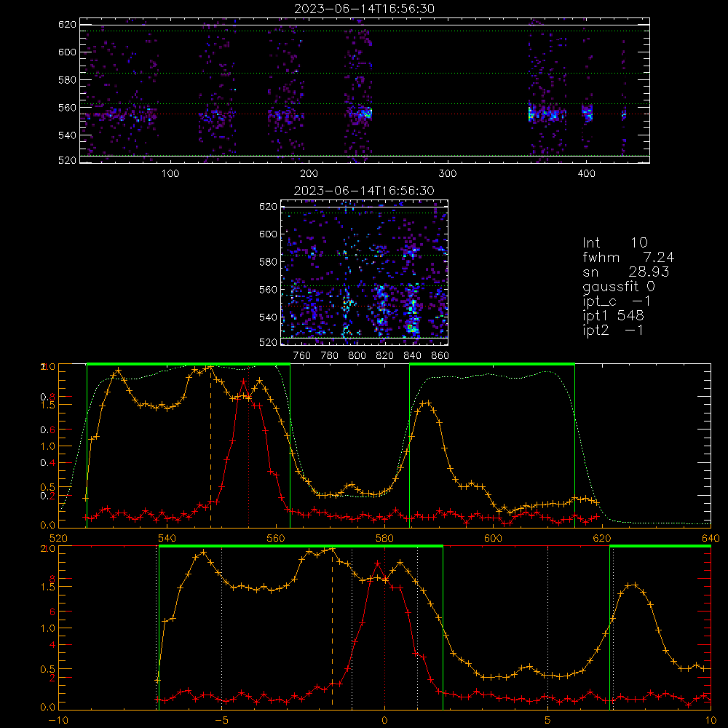Click thick green bar over 584–615 region of upper plot
Image resolution: width=728 pixels, height=728 pixels.
(492, 364)
